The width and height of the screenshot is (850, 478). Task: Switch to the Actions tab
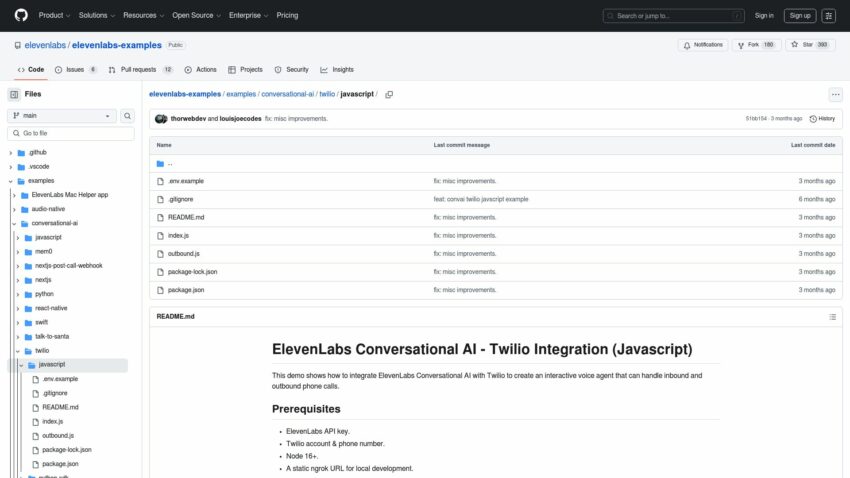pyautogui.click(x=201, y=69)
